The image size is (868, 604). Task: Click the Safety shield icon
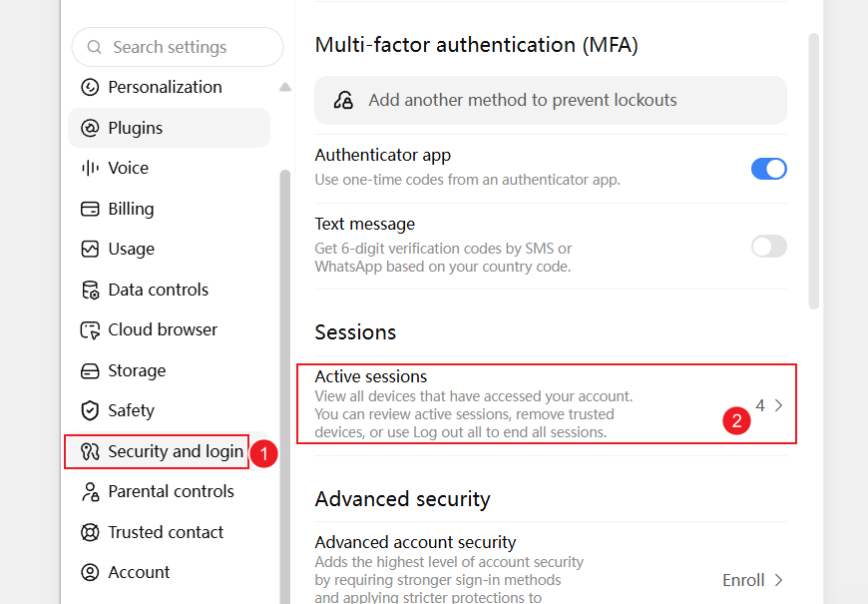90,410
